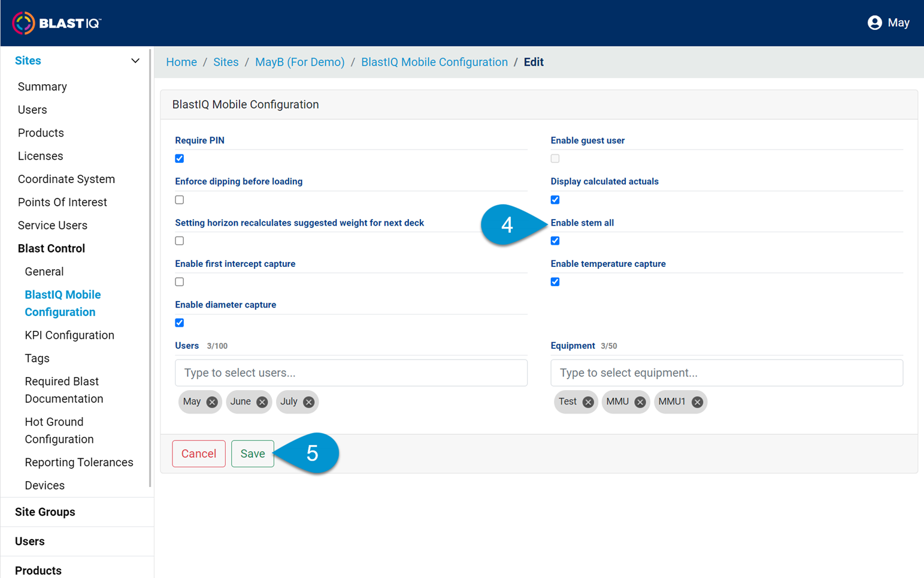Image resolution: width=924 pixels, height=578 pixels.
Task: Select BlastIQ Mobile Configuration sidebar item
Action: coord(63,303)
